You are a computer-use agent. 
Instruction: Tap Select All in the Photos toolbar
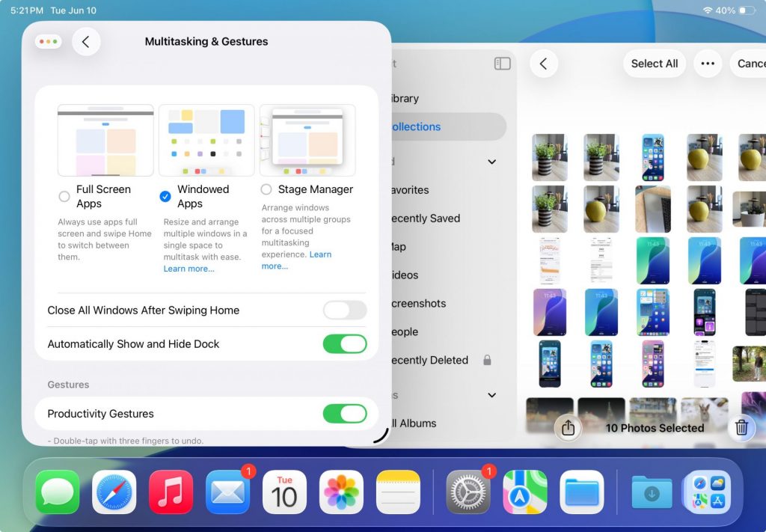coord(654,64)
